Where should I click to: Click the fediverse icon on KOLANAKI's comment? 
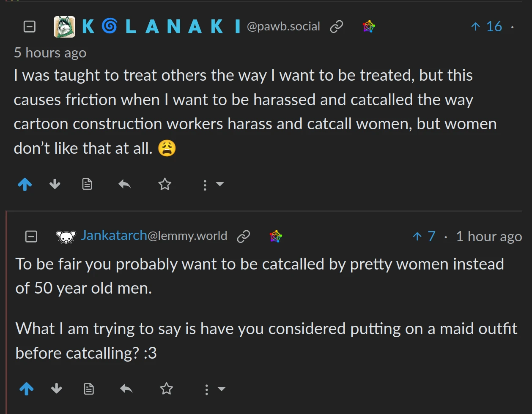[369, 27]
